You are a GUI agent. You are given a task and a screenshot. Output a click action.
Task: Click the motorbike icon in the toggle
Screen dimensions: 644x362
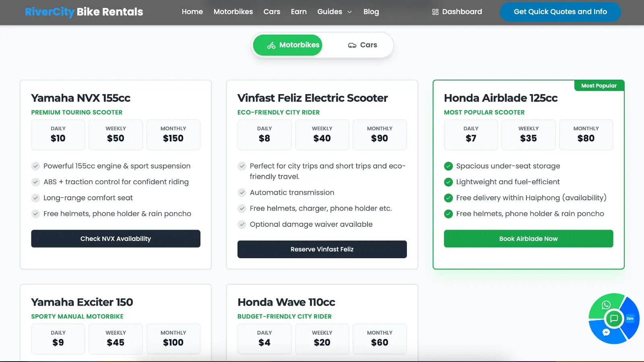click(x=271, y=45)
